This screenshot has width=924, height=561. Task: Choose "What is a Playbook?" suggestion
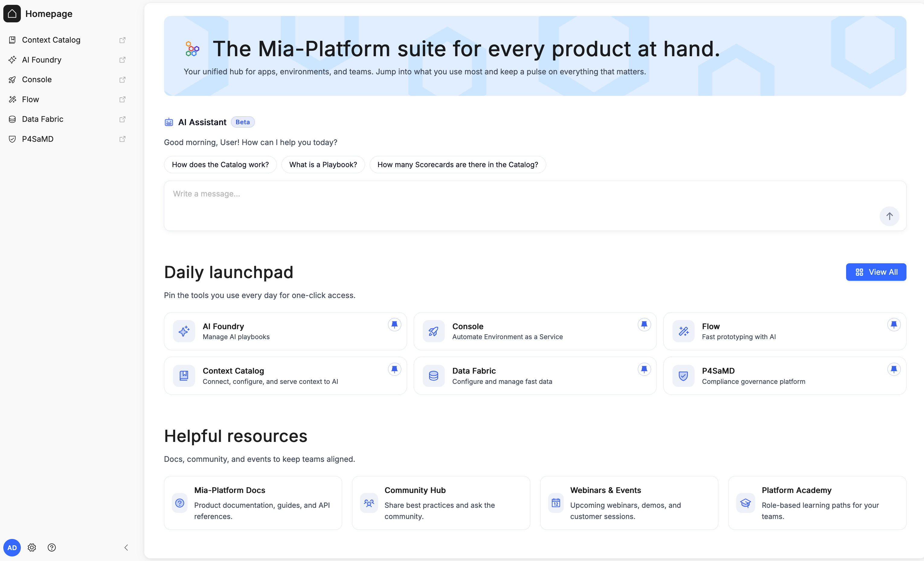323,165
